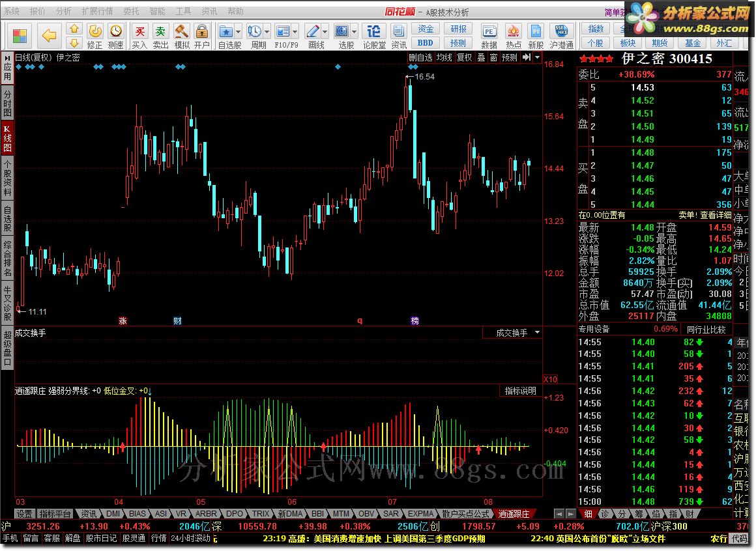756x551 pixels.
Task: Click the left scroll arrow beside indicator tabs
Action: pos(559,514)
